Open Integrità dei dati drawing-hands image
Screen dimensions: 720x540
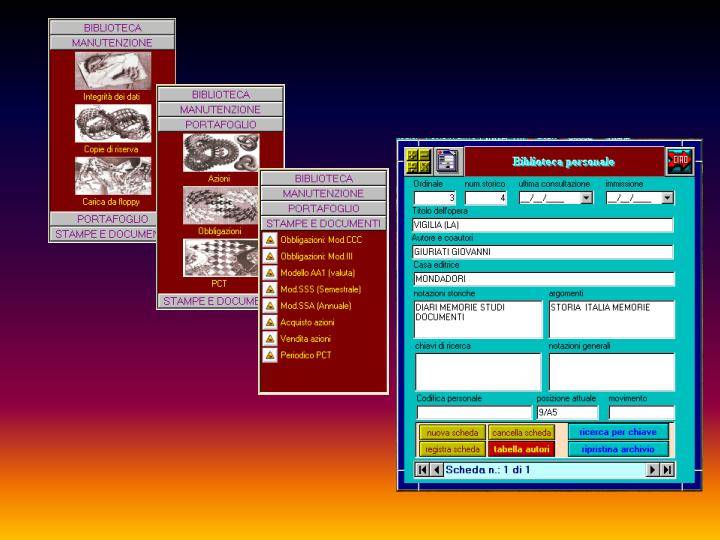coord(113,70)
